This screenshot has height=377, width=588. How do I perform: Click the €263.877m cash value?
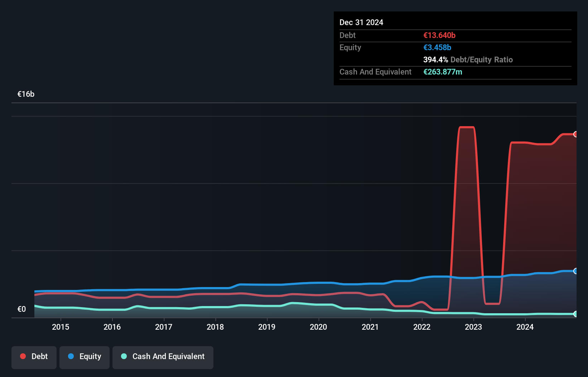[443, 72]
